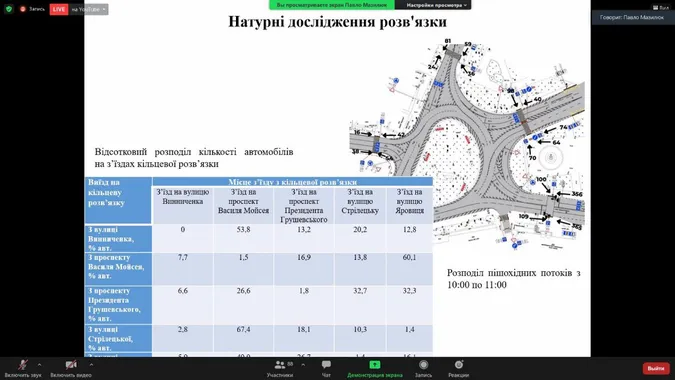Click the table cell with value 6,6
Image resolution: width=675 pixels, height=380 pixels.
183,305
